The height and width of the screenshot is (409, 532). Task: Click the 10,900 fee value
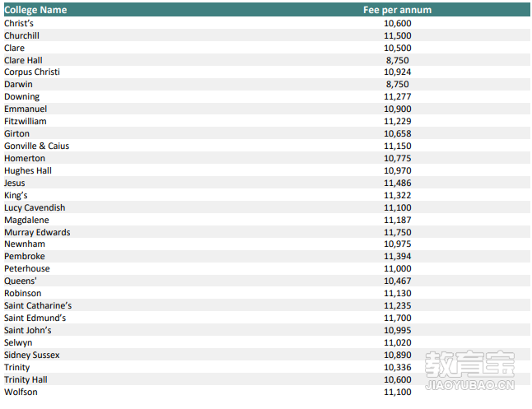pyautogui.click(x=397, y=109)
